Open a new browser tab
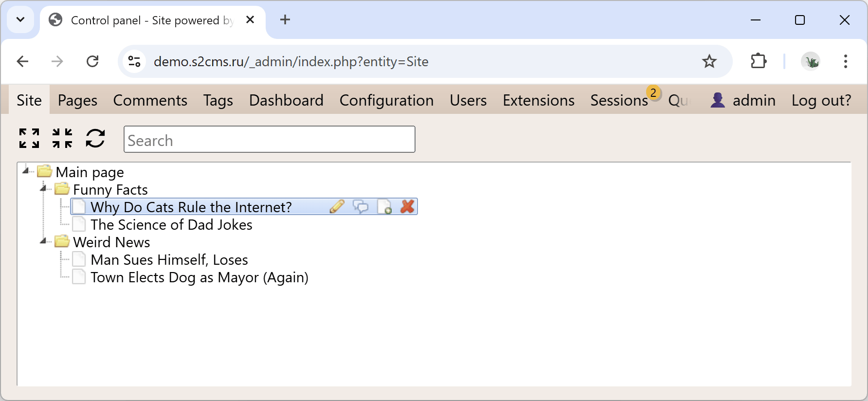This screenshot has width=868, height=401. 285,19
